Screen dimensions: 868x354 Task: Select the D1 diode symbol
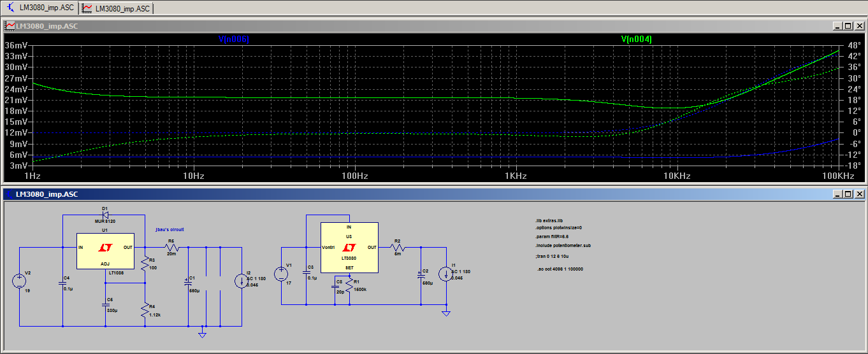pyautogui.click(x=106, y=215)
